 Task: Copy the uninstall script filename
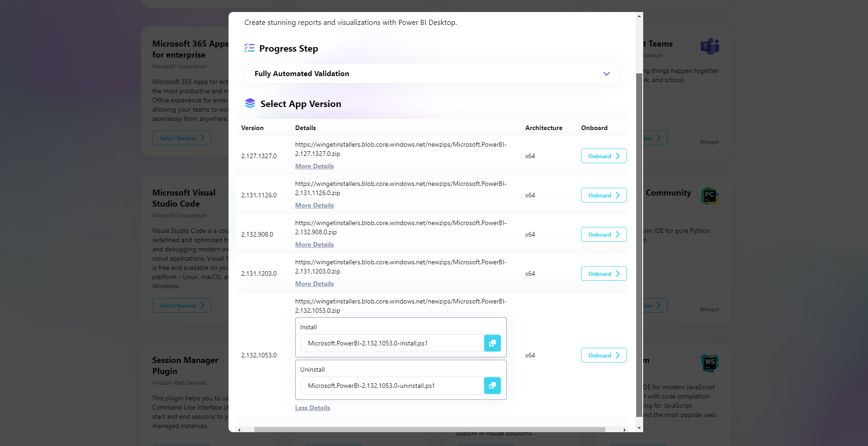point(492,386)
